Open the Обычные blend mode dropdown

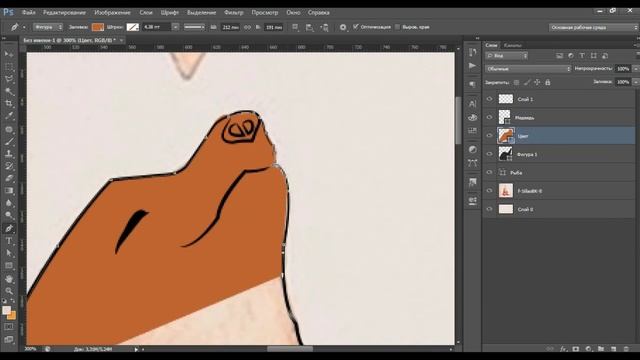(x=528, y=69)
